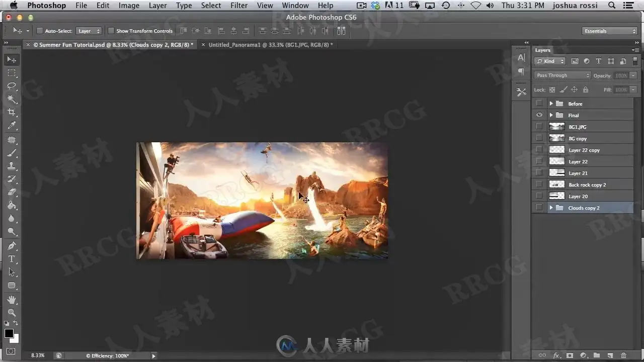This screenshot has width=644, height=362.
Task: Click the background color swatch
Action: (16, 339)
